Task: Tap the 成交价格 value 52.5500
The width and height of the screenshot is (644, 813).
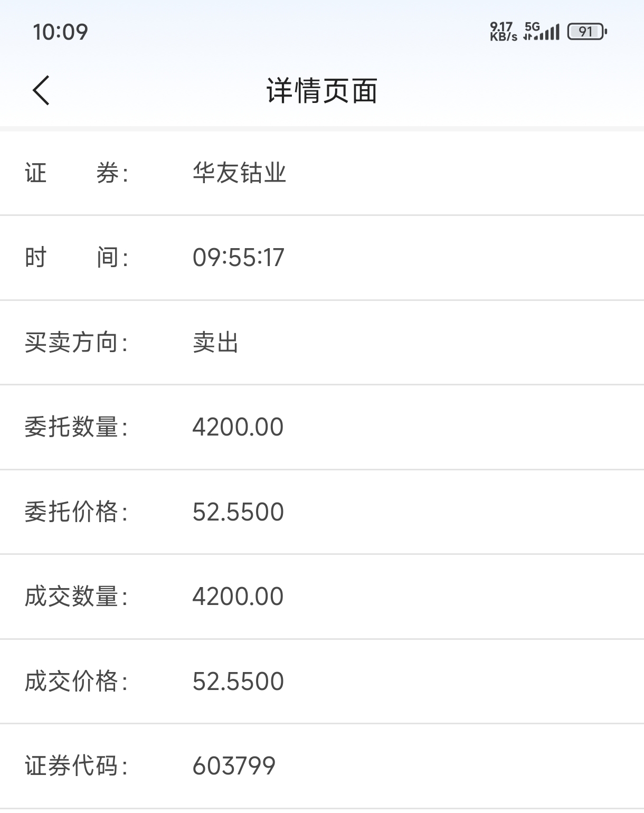Action: click(238, 682)
